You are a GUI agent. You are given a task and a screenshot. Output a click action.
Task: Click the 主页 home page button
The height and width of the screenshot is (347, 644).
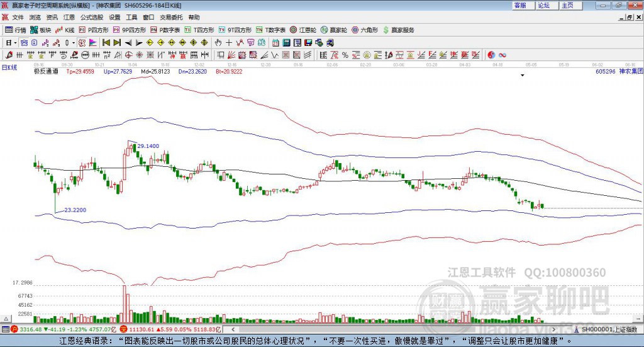(570, 5)
